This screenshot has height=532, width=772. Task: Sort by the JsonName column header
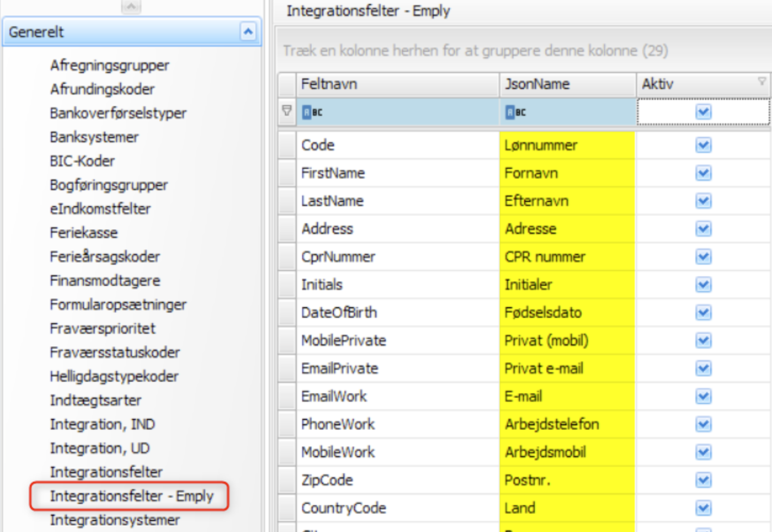click(567, 84)
